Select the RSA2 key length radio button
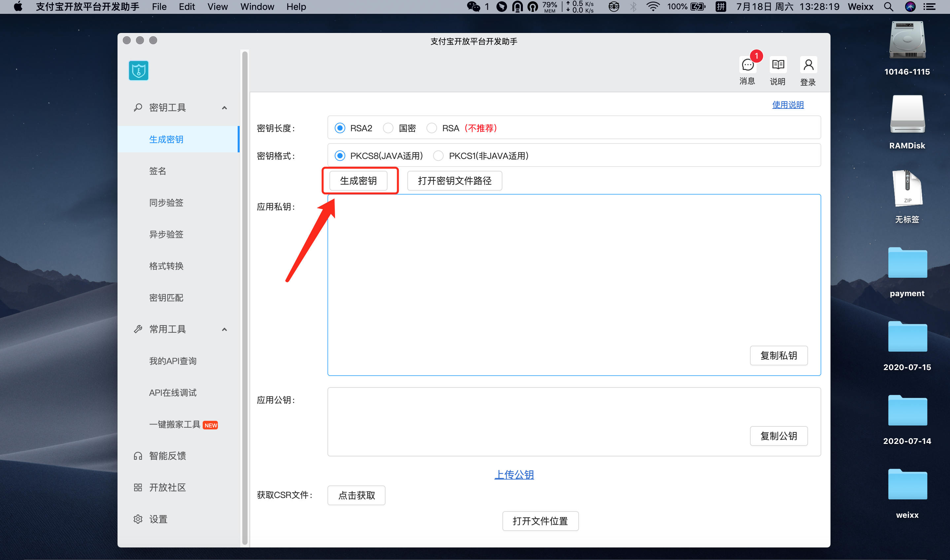Image resolution: width=950 pixels, height=560 pixels. pos(340,128)
